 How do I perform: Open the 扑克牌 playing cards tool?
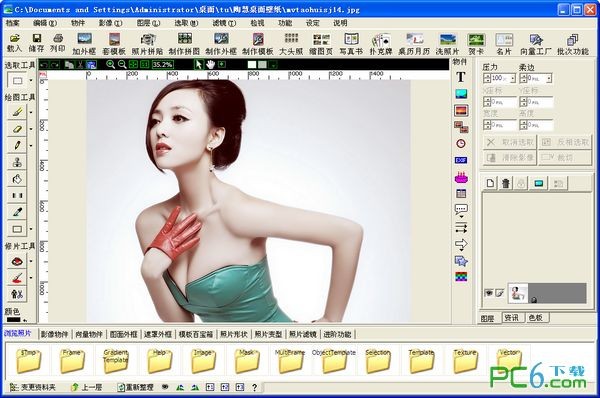(381, 44)
